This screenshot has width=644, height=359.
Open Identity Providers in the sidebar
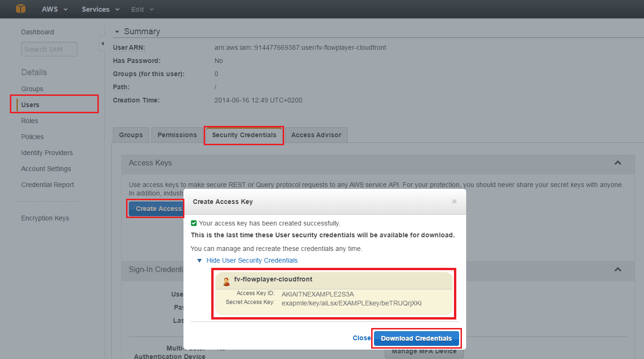[x=47, y=153]
